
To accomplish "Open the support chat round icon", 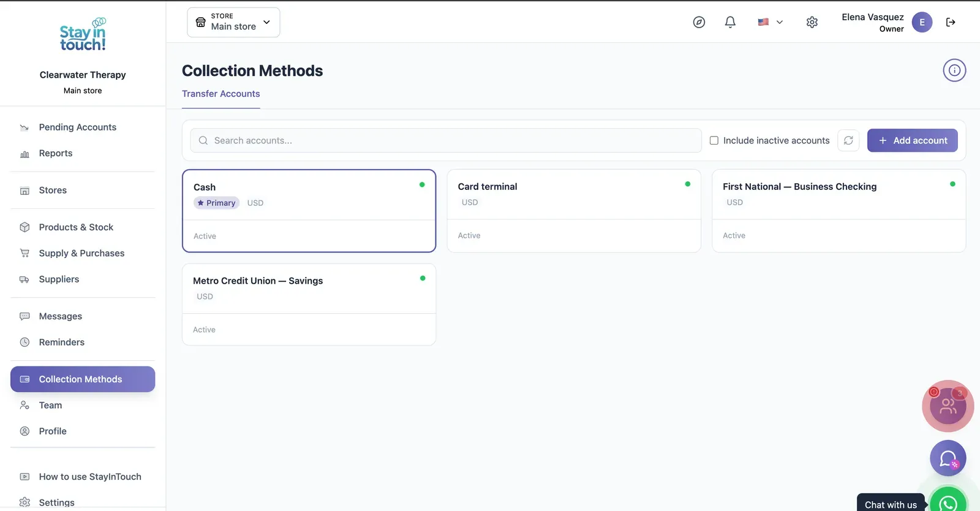I will point(948,458).
